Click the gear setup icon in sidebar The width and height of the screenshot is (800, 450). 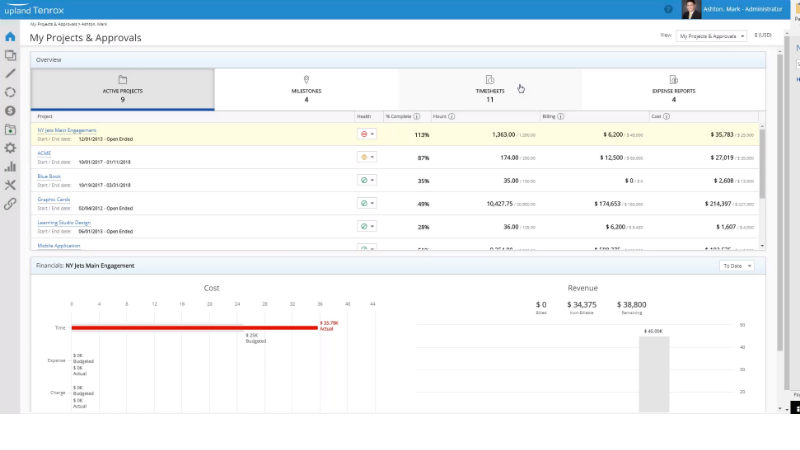pyautogui.click(x=10, y=148)
